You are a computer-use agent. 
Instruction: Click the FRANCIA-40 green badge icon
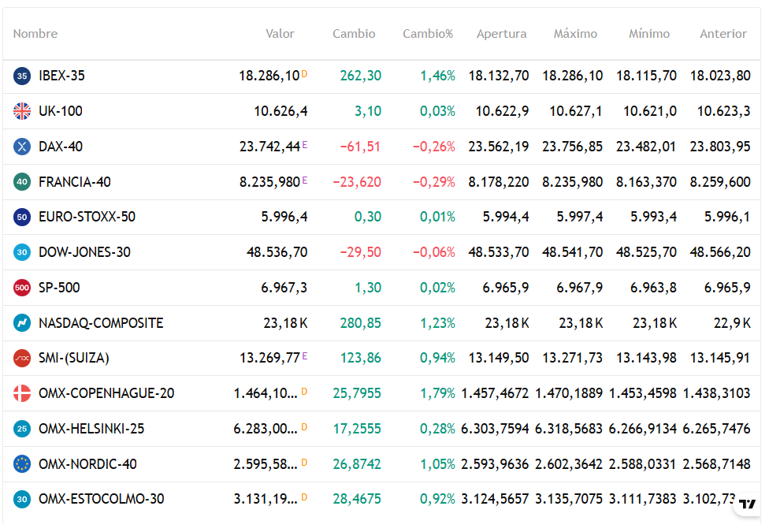(22, 182)
